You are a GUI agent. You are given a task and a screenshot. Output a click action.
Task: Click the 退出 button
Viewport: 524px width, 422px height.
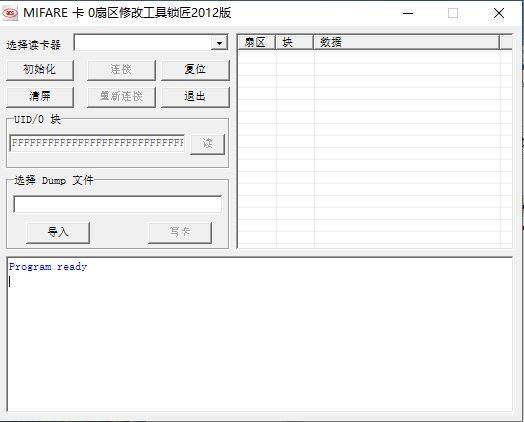click(x=195, y=97)
